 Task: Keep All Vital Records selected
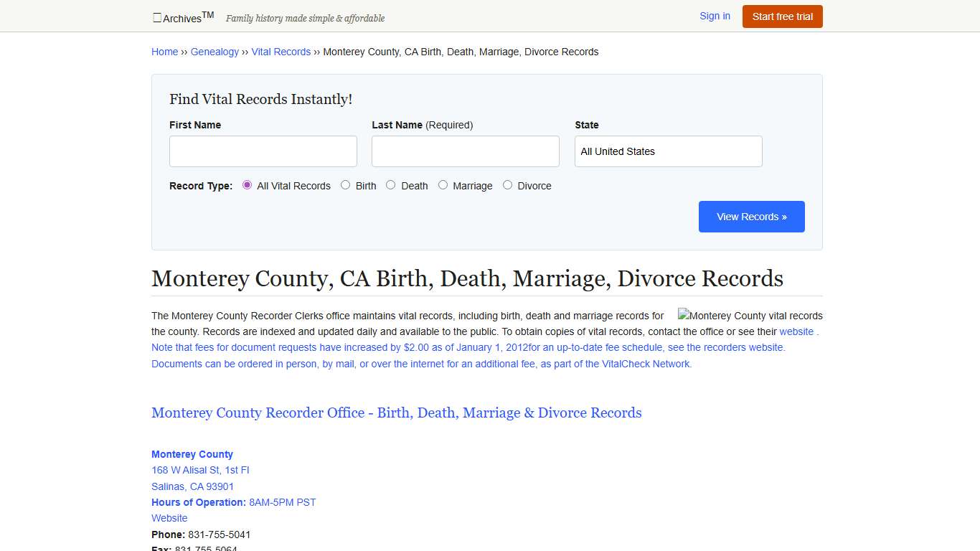click(247, 184)
